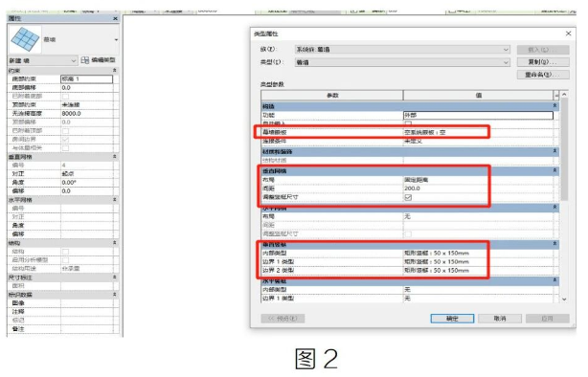The image size is (588, 377).
Task: Click the 值 column header
Action: (479, 96)
